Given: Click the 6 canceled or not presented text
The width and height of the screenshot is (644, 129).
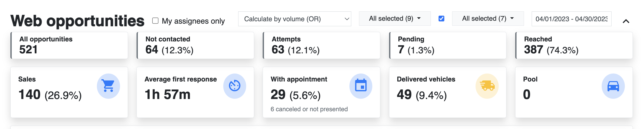Looking at the screenshot, I should point(309,109).
